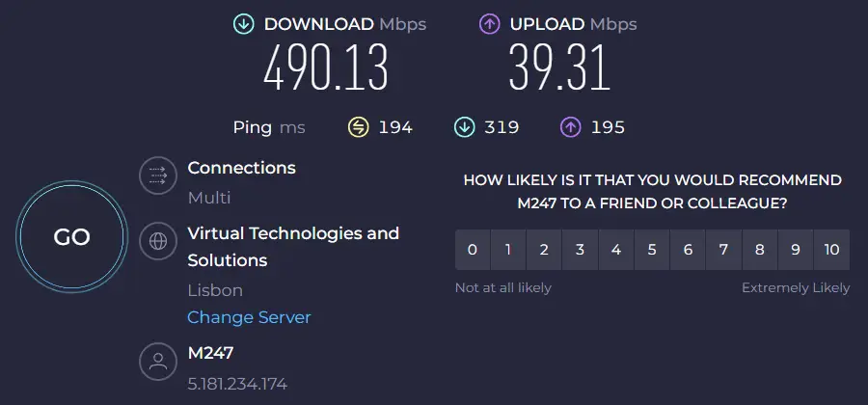Select score 3 in the survey

tap(580, 250)
